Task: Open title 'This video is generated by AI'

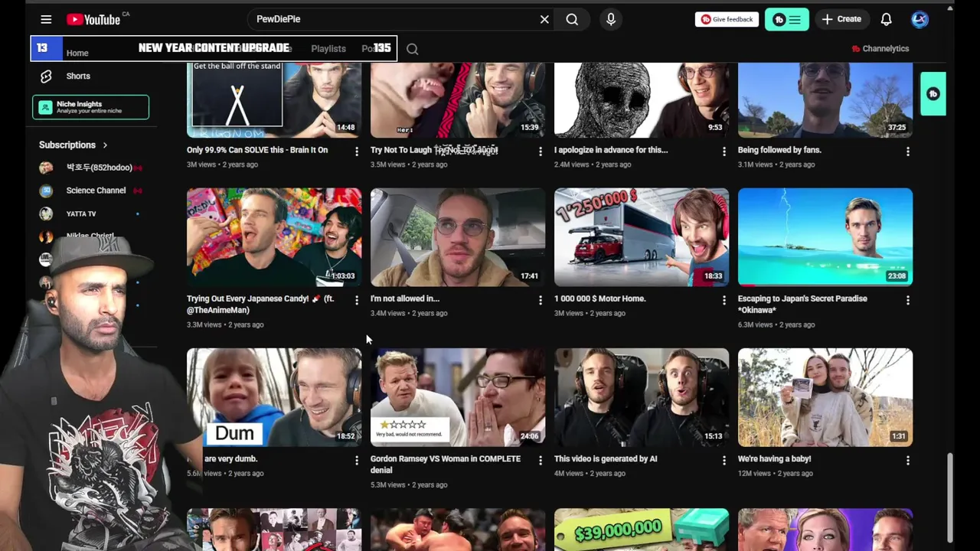Action: point(606,458)
